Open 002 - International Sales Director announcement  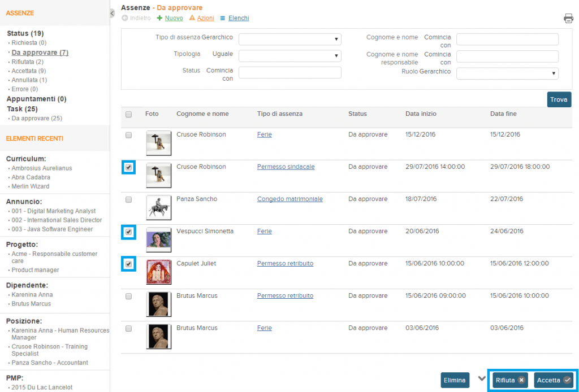click(57, 220)
